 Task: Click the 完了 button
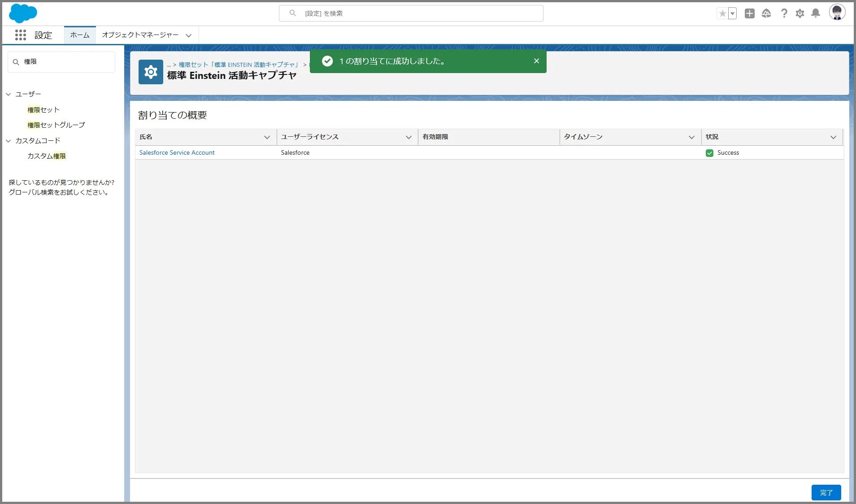point(826,492)
